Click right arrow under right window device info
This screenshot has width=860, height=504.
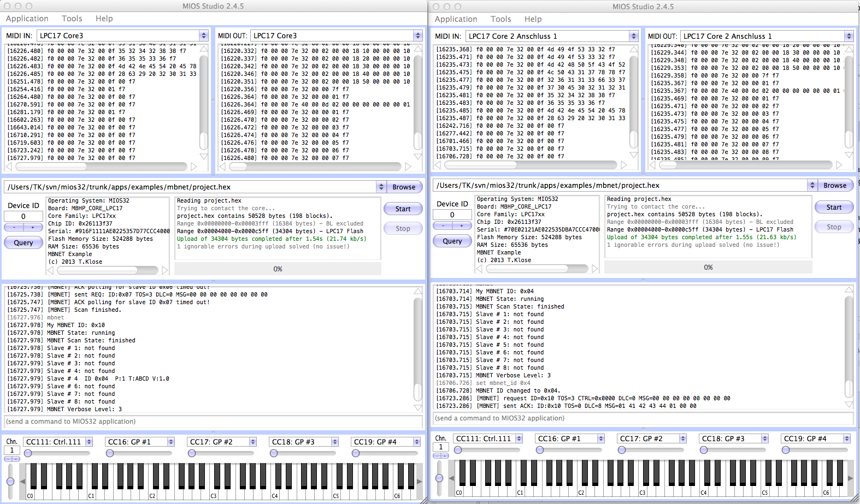pyautogui.click(x=595, y=269)
